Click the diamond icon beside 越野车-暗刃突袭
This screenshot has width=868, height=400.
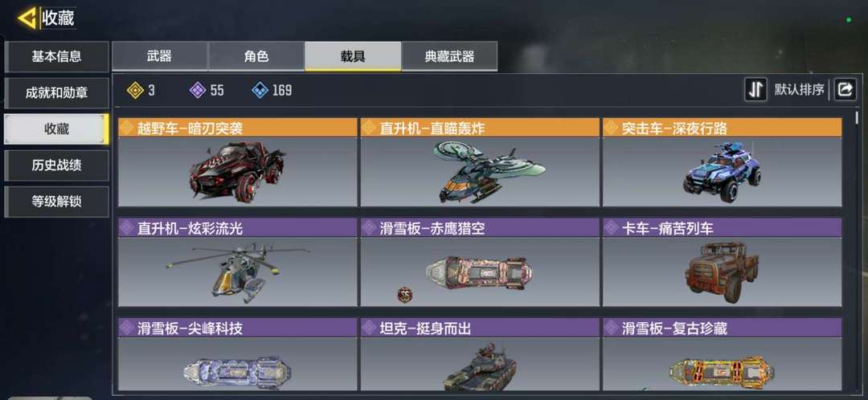point(127,129)
